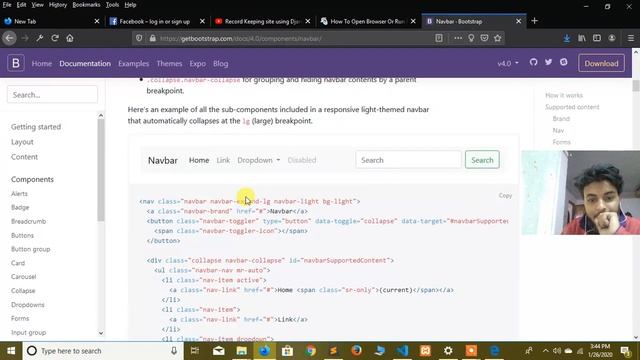Screen dimensions: 640x360
Task: Open the Edit menu
Action: pyautogui.click(x=21, y=5)
